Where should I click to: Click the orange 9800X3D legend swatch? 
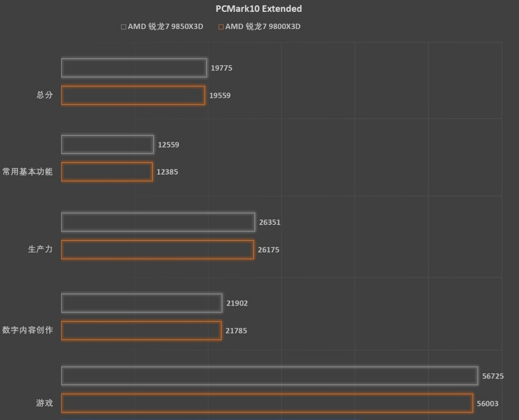pyautogui.click(x=221, y=27)
